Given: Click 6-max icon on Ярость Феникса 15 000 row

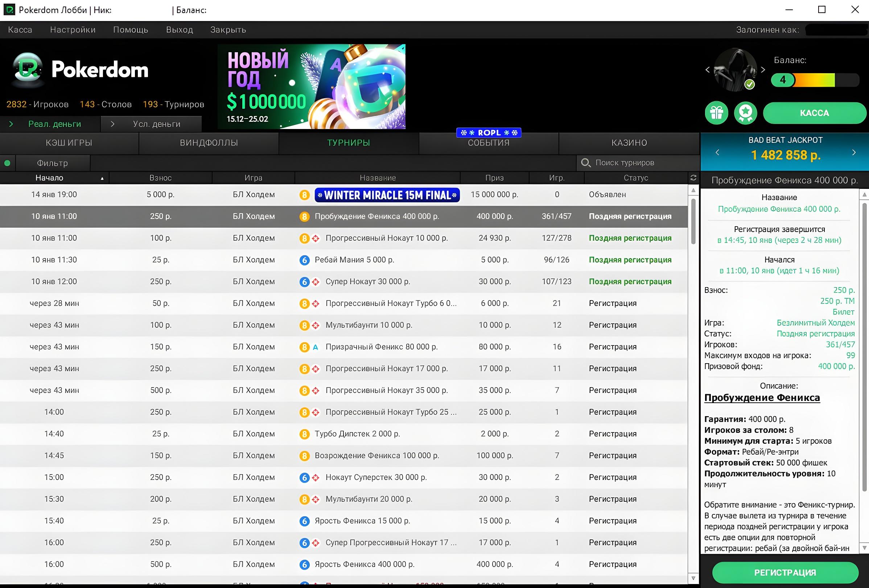Looking at the screenshot, I should [304, 521].
